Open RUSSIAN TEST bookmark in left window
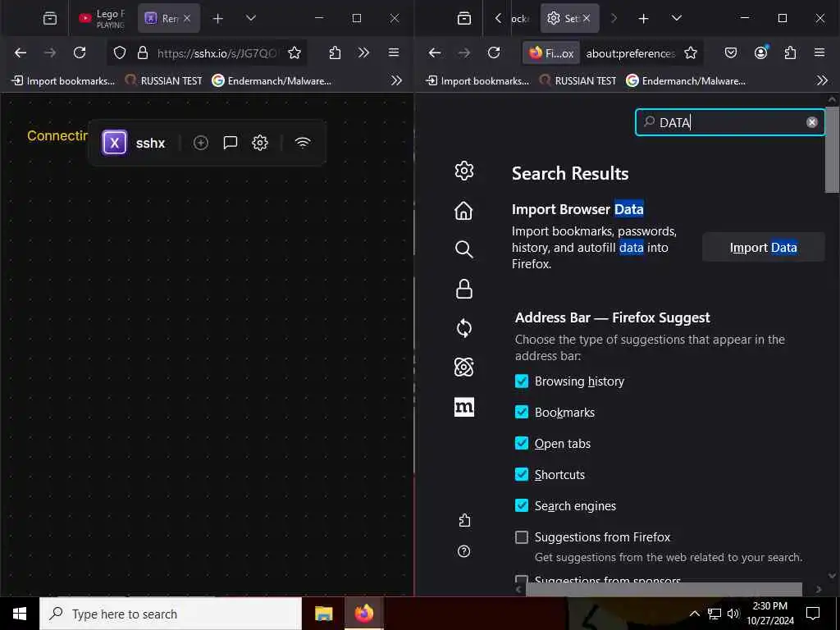This screenshot has height=630, width=840. pos(163,80)
